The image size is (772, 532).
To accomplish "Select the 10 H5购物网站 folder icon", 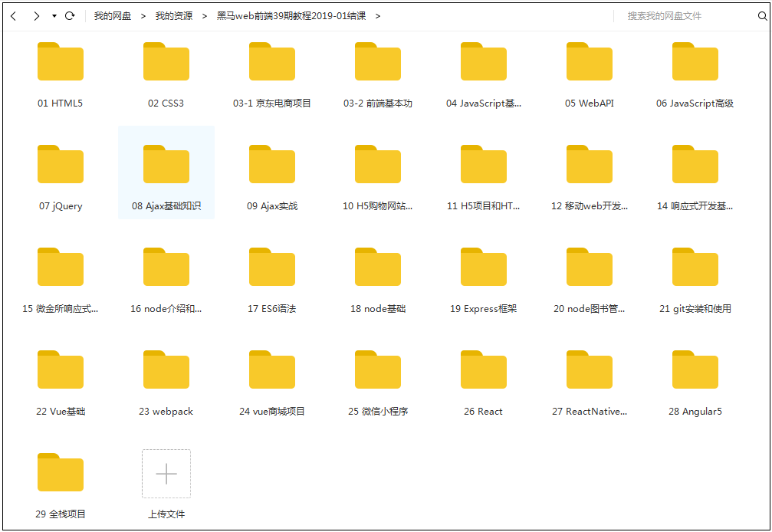I will [378, 164].
